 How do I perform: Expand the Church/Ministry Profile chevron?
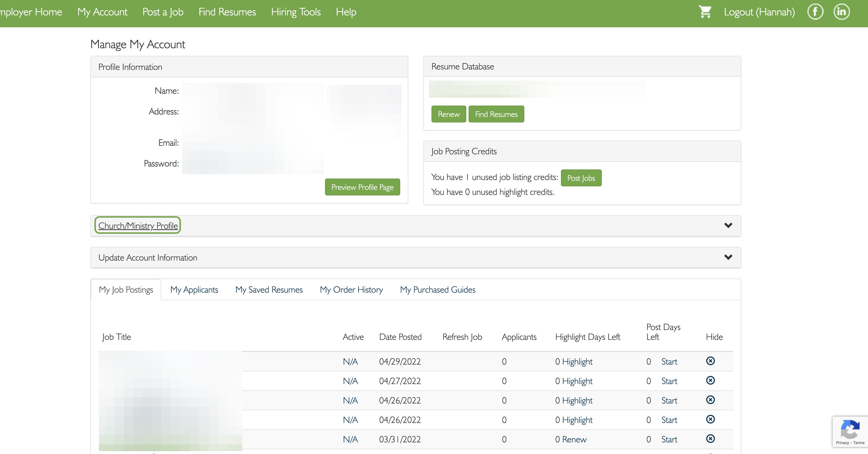(728, 225)
